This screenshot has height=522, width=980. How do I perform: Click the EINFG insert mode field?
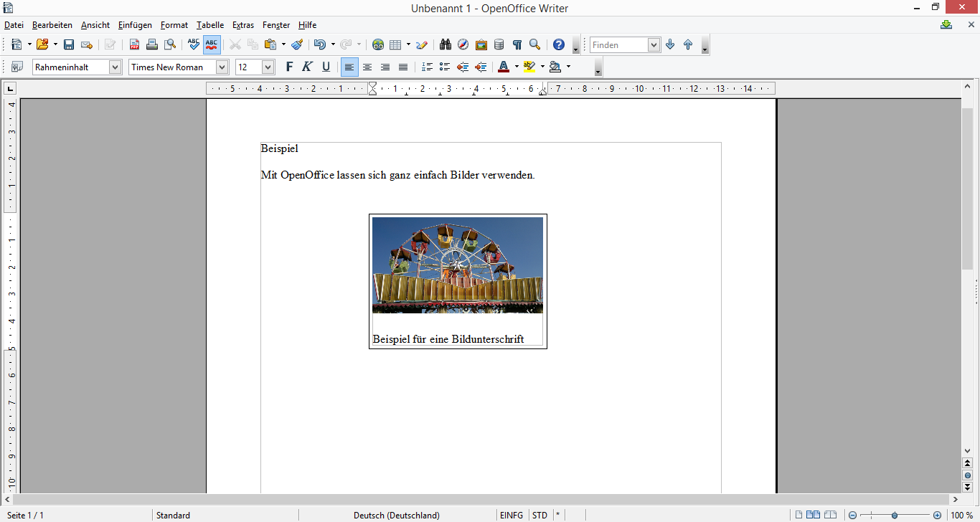tap(512, 515)
